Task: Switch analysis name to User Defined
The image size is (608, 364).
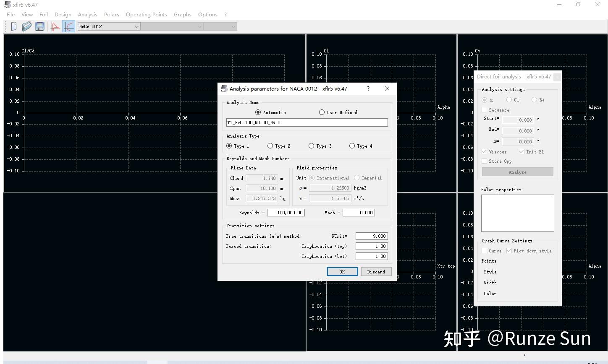Action: [x=322, y=112]
